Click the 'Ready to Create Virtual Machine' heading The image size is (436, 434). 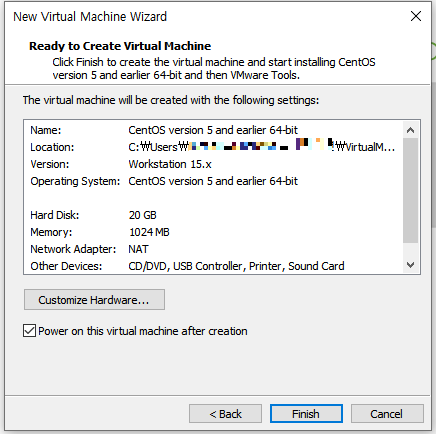click(x=120, y=46)
